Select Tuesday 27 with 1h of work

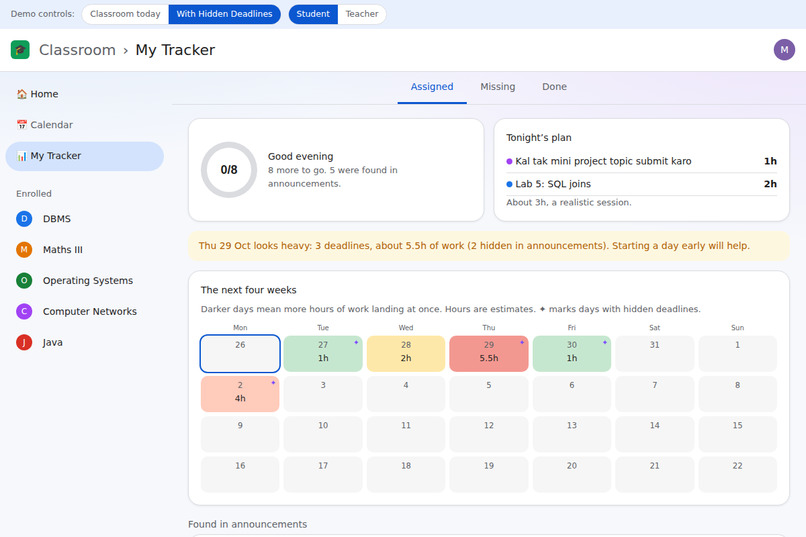click(323, 354)
